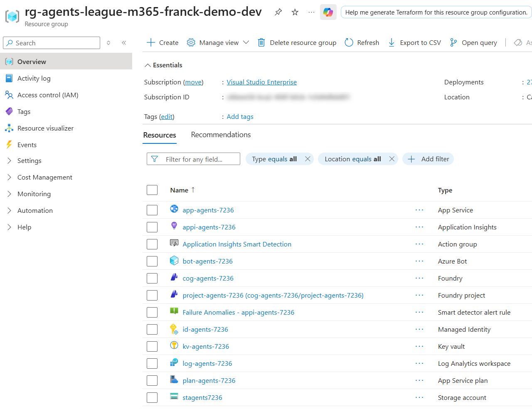
Task: Pin this resource group to dashboard
Action: pos(278,12)
